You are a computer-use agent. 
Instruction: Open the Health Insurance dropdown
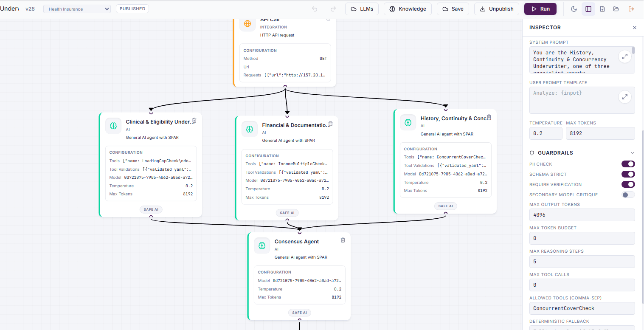click(77, 9)
